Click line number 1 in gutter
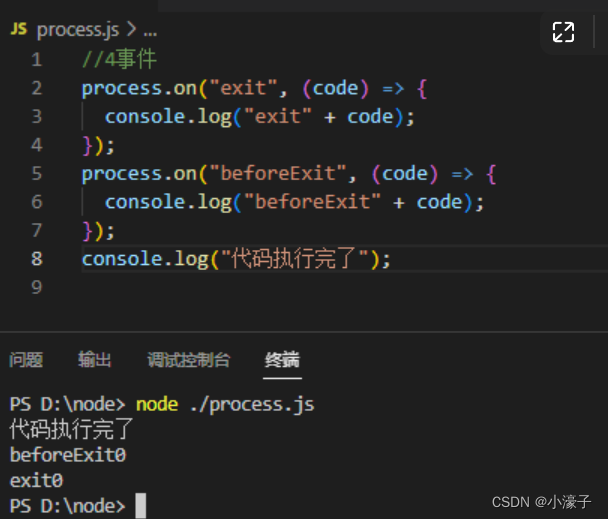Image resolution: width=608 pixels, height=519 pixels. (x=37, y=60)
